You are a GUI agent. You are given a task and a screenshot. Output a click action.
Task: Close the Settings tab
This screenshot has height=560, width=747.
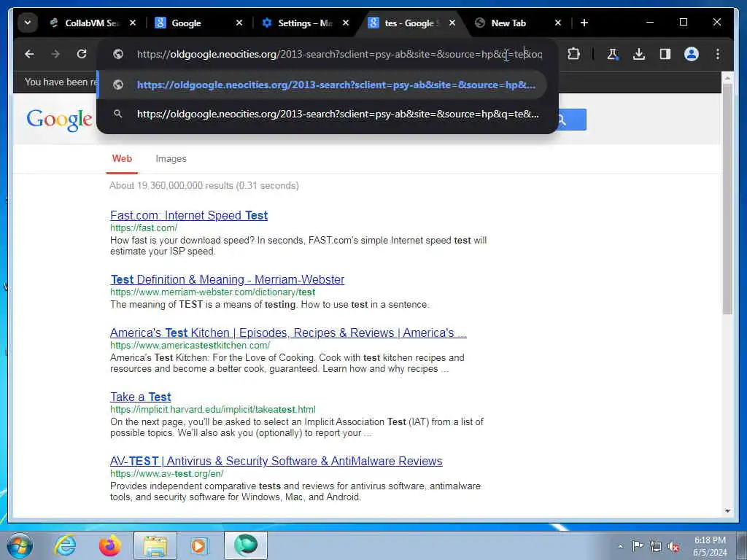pos(346,23)
